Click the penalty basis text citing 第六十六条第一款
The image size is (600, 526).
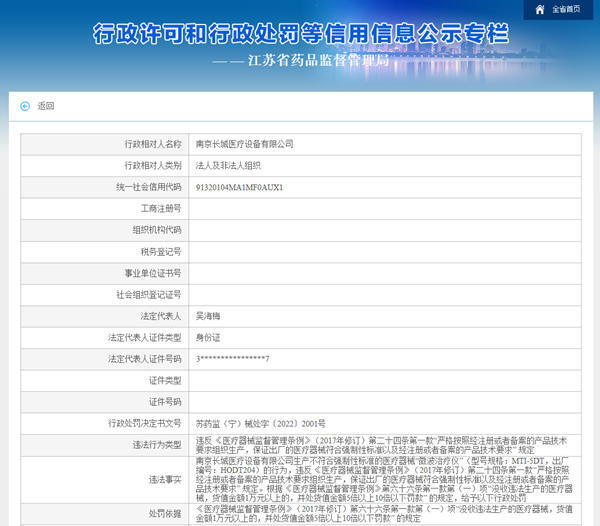[384, 514]
